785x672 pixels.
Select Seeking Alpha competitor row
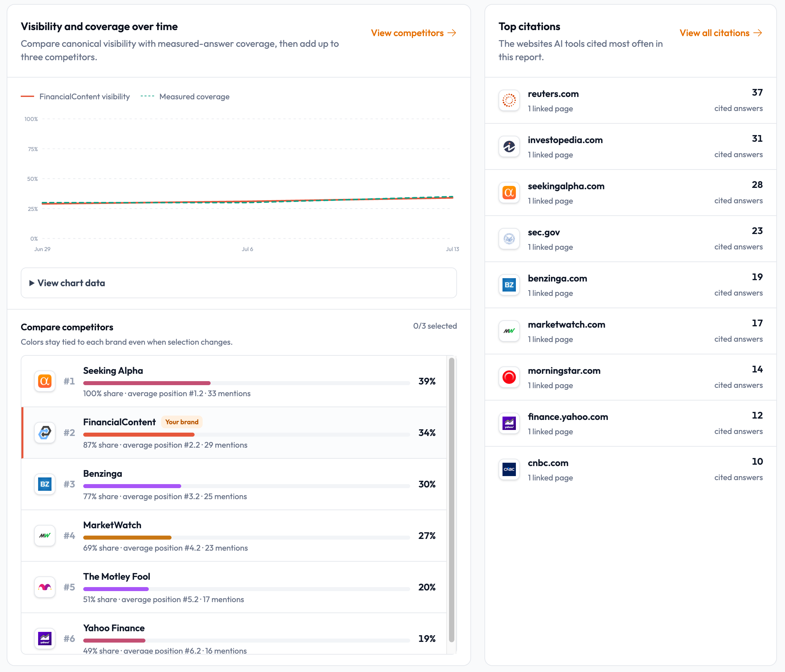[x=234, y=381]
